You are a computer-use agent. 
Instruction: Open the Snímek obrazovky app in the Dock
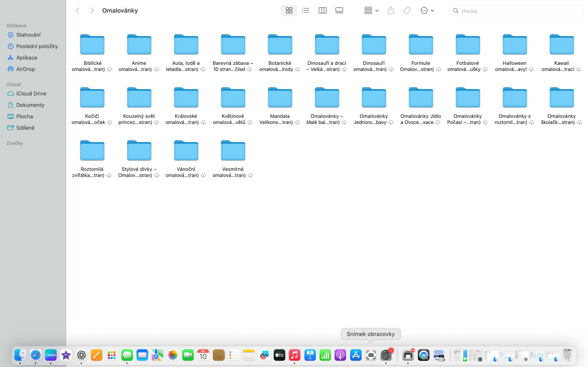pyautogui.click(x=371, y=355)
